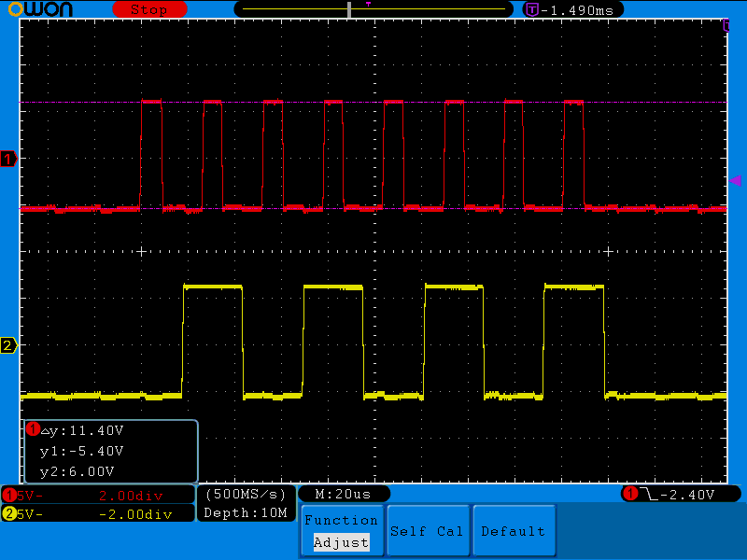747x560 pixels.
Task: Select the channel 1 ground marker
Action: (8, 159)
